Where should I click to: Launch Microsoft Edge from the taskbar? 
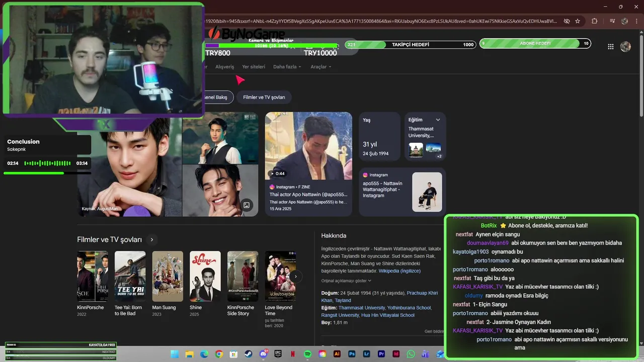(204, 354)
